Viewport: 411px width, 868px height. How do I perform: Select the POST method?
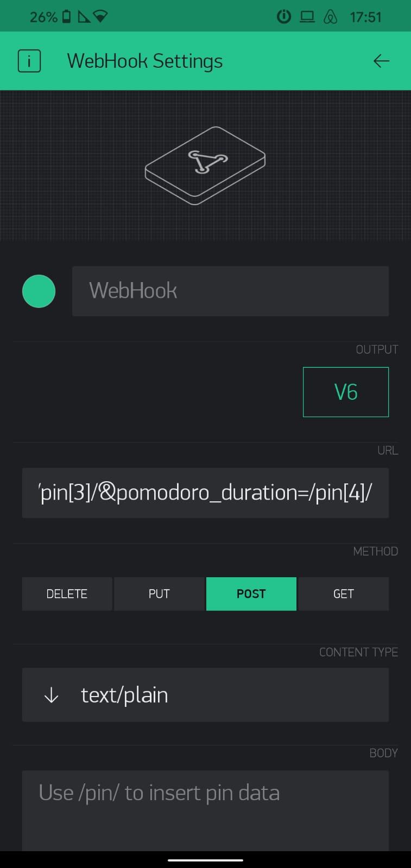(x=251, y=593)
